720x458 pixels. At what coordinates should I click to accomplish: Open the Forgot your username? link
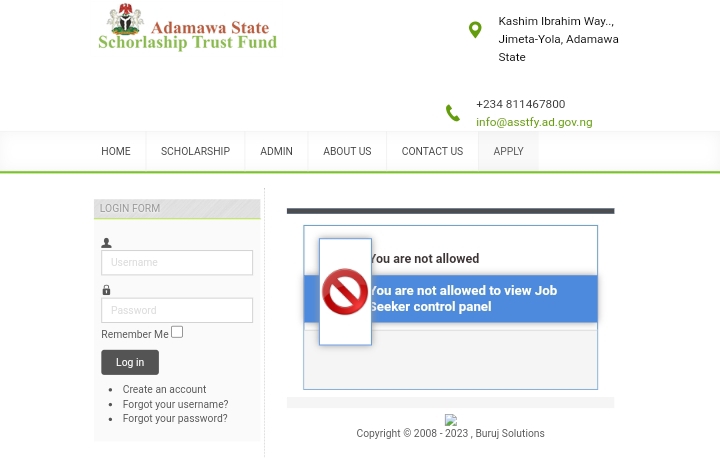tap(175, 404)
